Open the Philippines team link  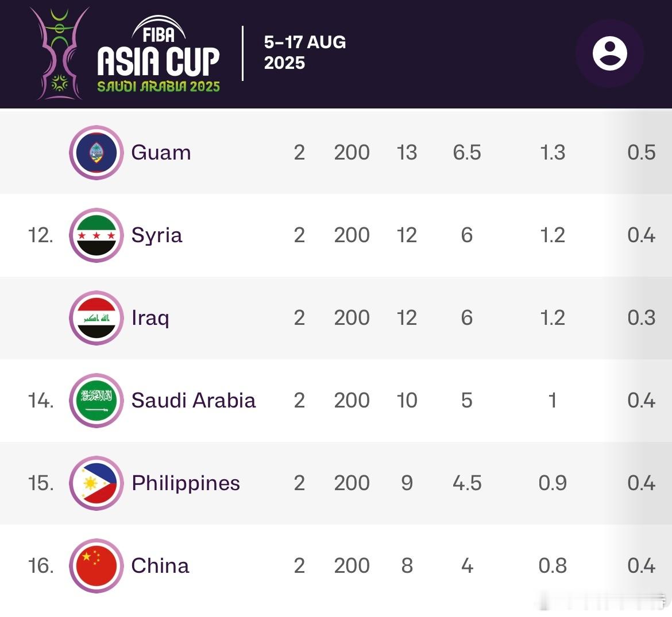point(186,484)
